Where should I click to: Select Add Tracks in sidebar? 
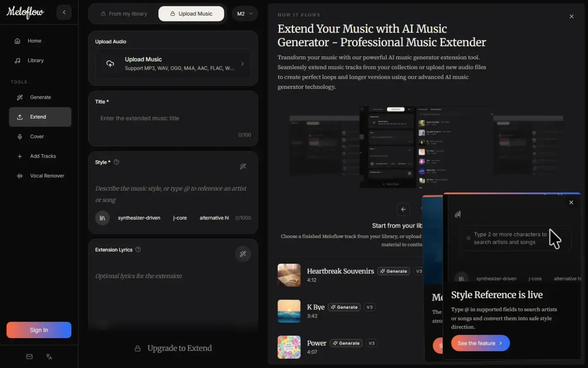point(40,156)
